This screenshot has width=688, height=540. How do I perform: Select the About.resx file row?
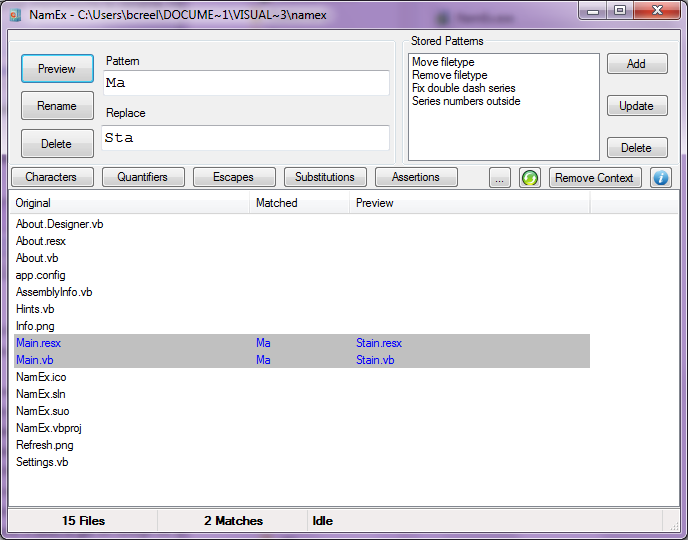(x=300, y=241)
